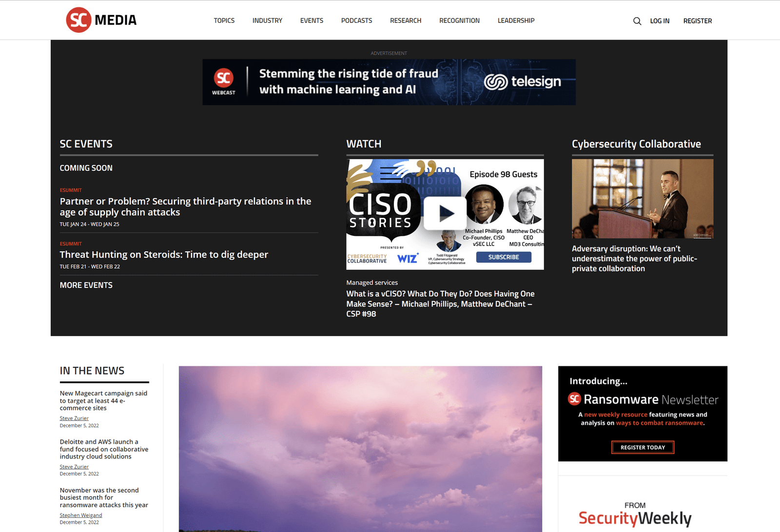
Task: Click Subscribe button in CISO Stories video
Action: (x=504, y=257)
